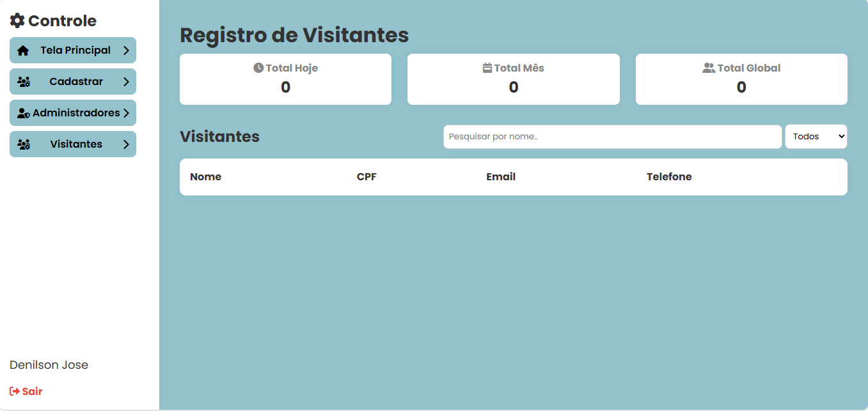
Task: Expand the Administradores chevron arrow
Action: point(126,113)
